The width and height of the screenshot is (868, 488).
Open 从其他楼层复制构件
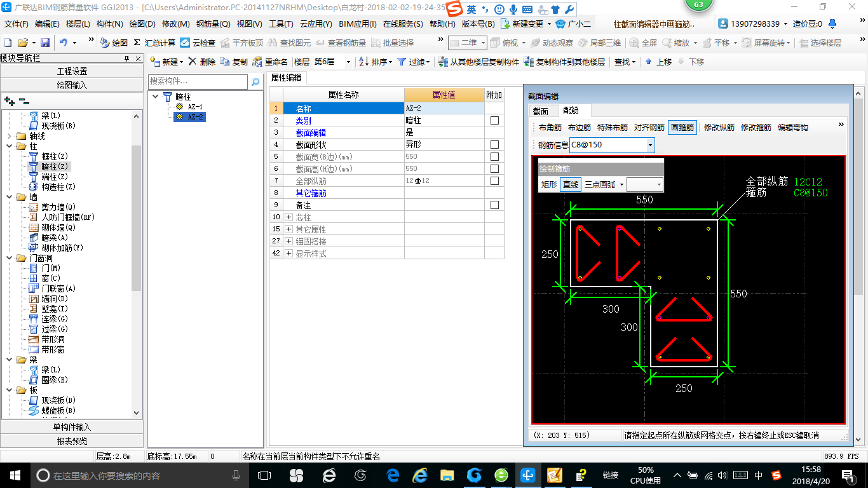point(479,62)
